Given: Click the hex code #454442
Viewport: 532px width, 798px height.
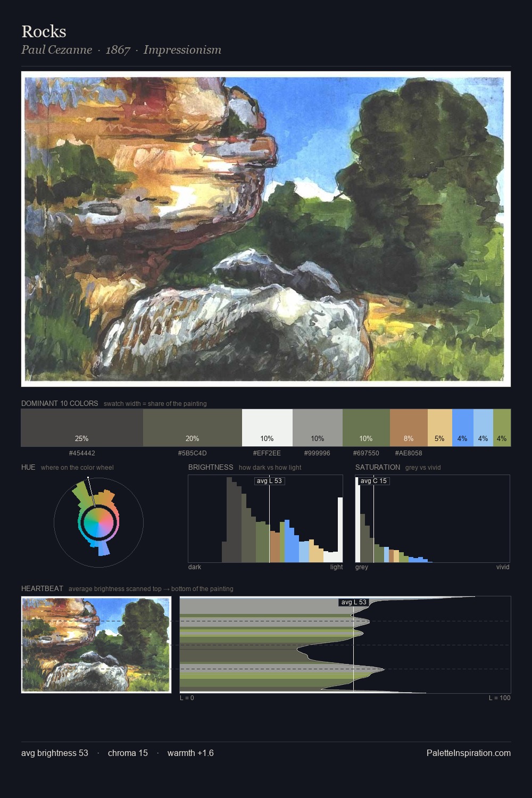Looking at the screenshot, I should coord(82,453).
